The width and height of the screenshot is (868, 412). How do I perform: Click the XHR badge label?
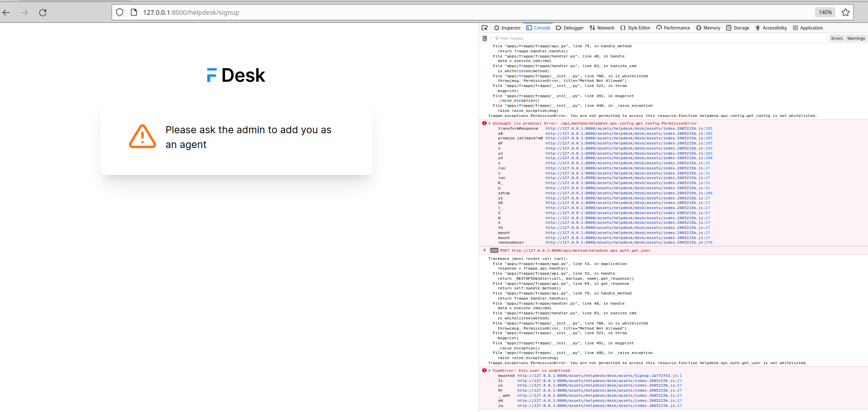(494, 250)
